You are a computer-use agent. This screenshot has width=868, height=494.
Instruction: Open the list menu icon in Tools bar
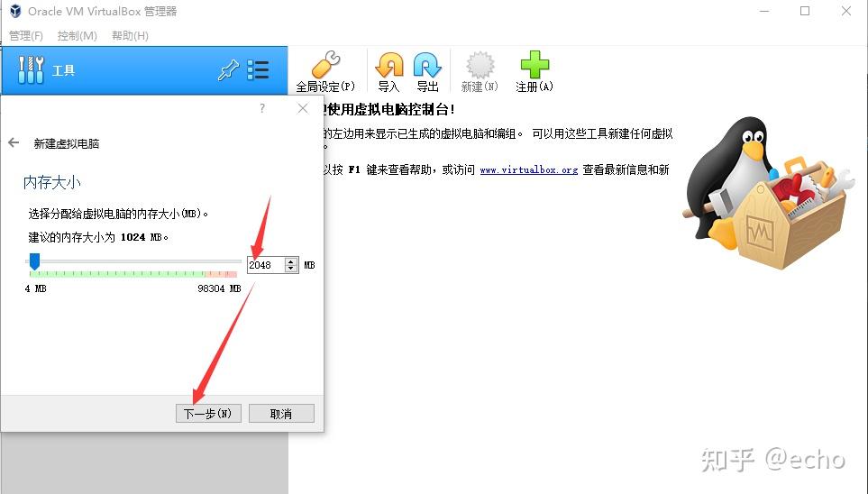(x=258, y=70)
